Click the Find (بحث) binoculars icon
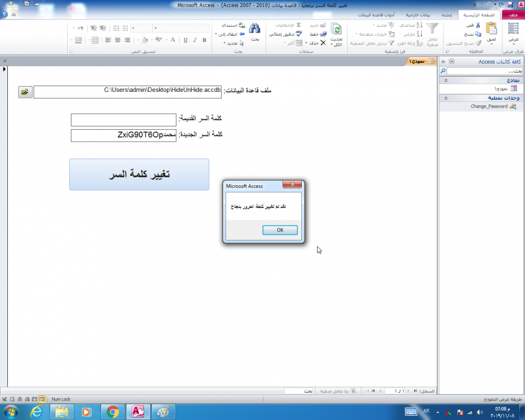 [255, 28]
